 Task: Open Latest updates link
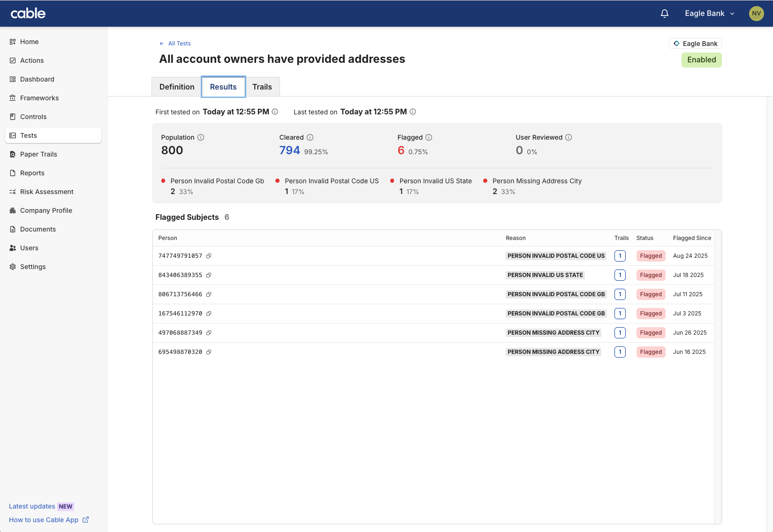click(x=32, y=506)
